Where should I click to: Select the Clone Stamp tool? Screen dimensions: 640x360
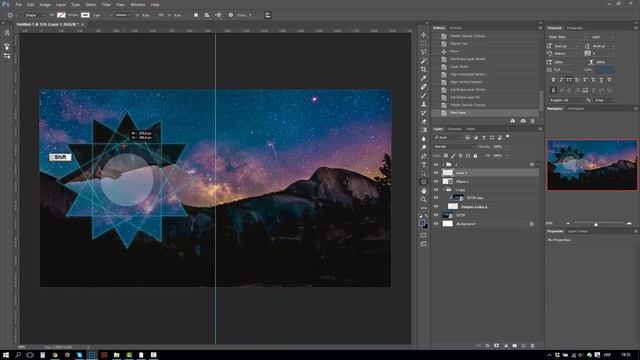coord(424,104)
